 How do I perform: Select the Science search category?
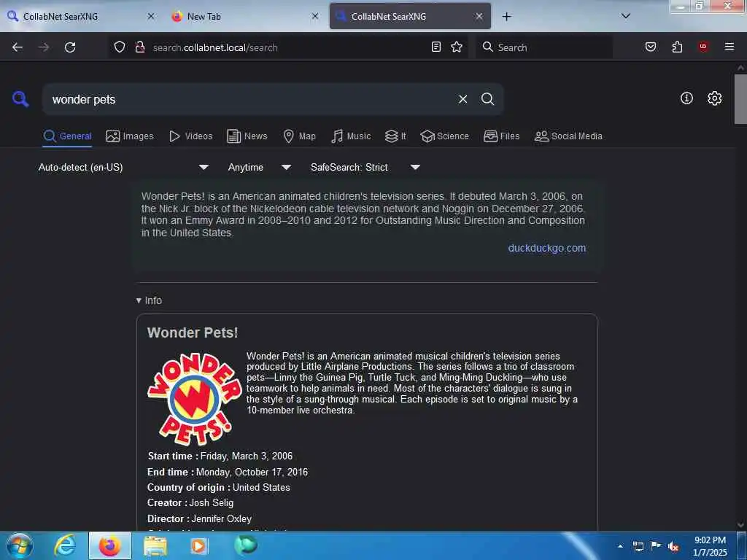[444, 136]
